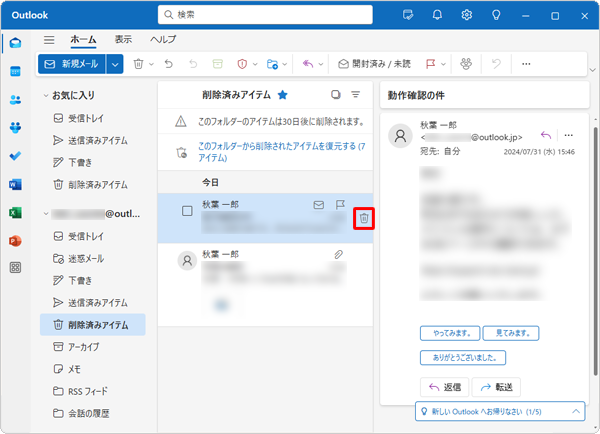Open the Calendar icon in the left sidebar
The height and width of the screenshot is (434, 600).
[15, 71]
